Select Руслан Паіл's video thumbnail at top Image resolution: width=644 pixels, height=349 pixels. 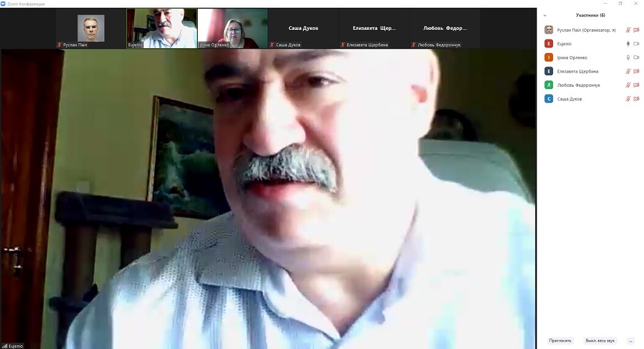tap(90, 28)
